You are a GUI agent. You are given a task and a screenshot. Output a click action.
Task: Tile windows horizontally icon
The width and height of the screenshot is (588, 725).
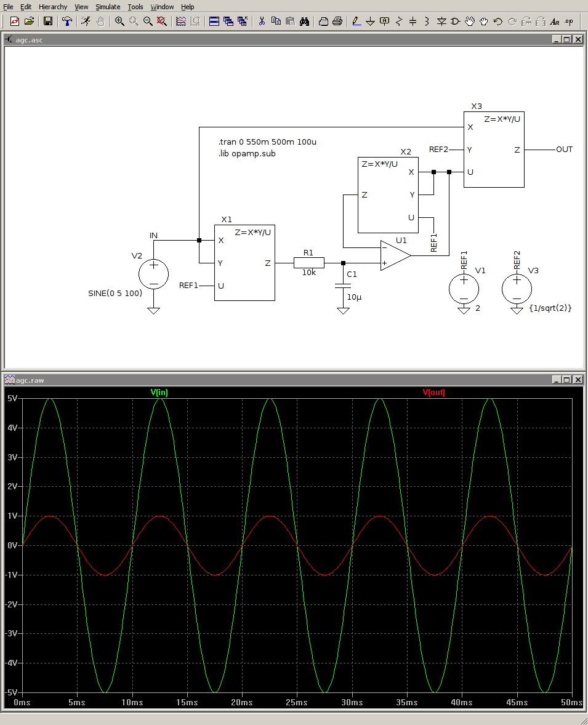click(214, 22)
